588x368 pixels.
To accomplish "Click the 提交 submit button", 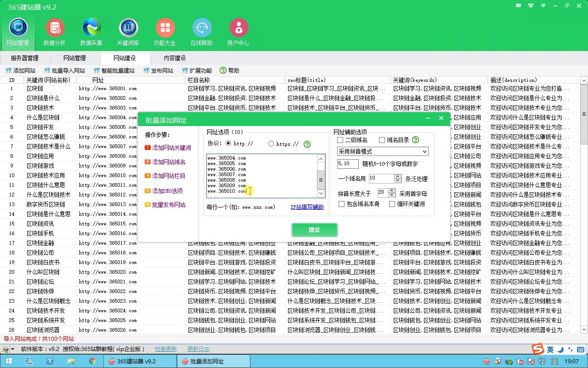I will [315, 230].
